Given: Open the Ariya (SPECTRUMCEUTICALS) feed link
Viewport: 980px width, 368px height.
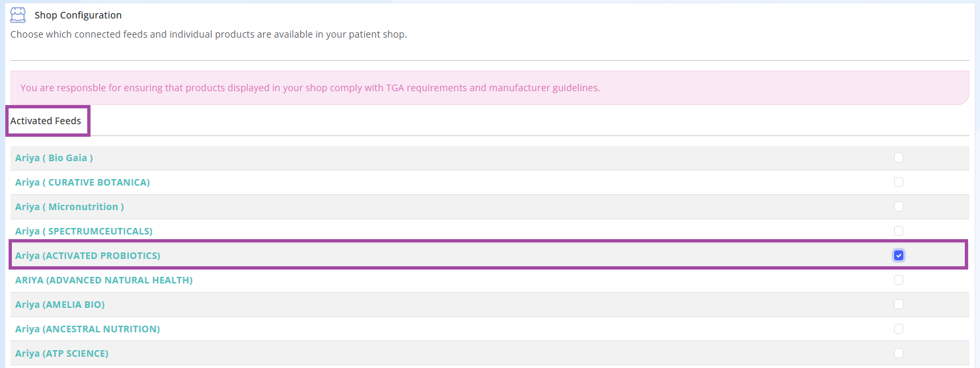Looking at the screenshot, I should (84, 231).
